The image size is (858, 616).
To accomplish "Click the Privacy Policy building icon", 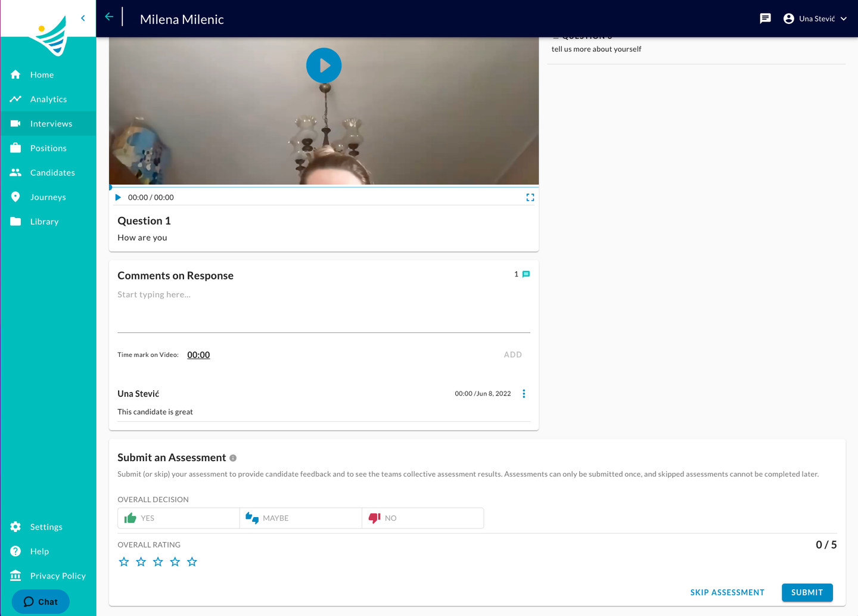I will tap(15, 575).
